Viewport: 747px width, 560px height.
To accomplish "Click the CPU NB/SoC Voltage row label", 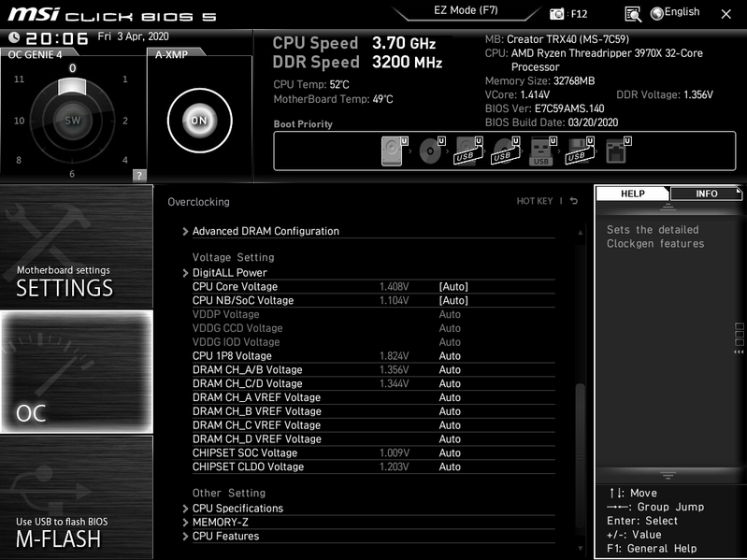I will click(243, 300).
